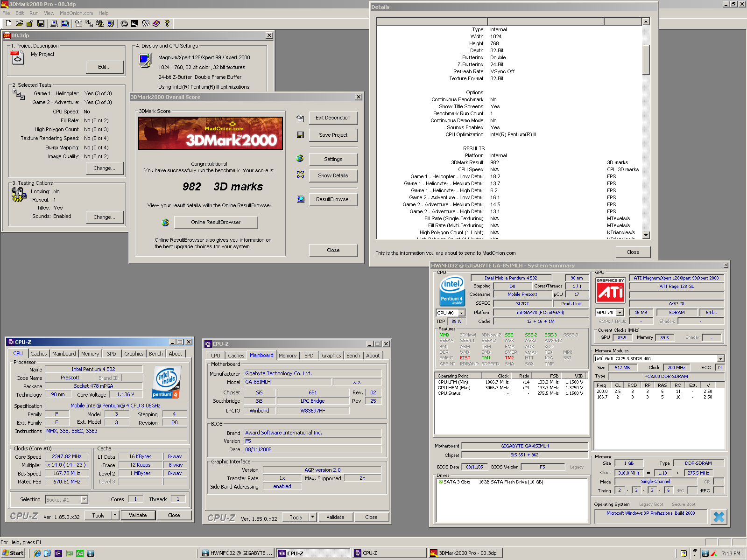Image resolution: width=747 pixels, height=560 pixels.
Task: Click the floppy icon beside Save Project
Action: coord(300,135)
